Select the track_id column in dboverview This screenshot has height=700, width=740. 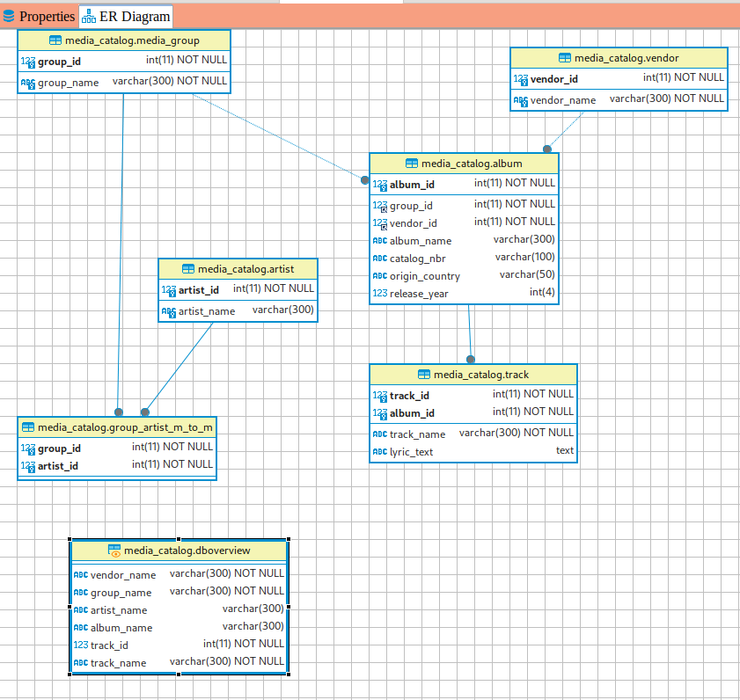[108, 645]
